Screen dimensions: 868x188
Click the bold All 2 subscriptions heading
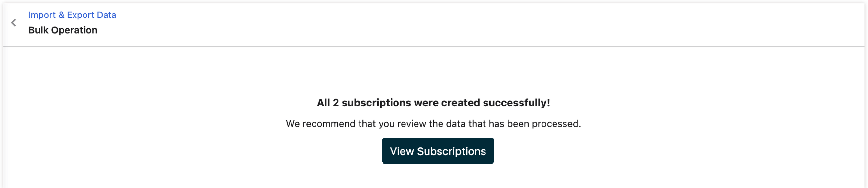point(433,103)
